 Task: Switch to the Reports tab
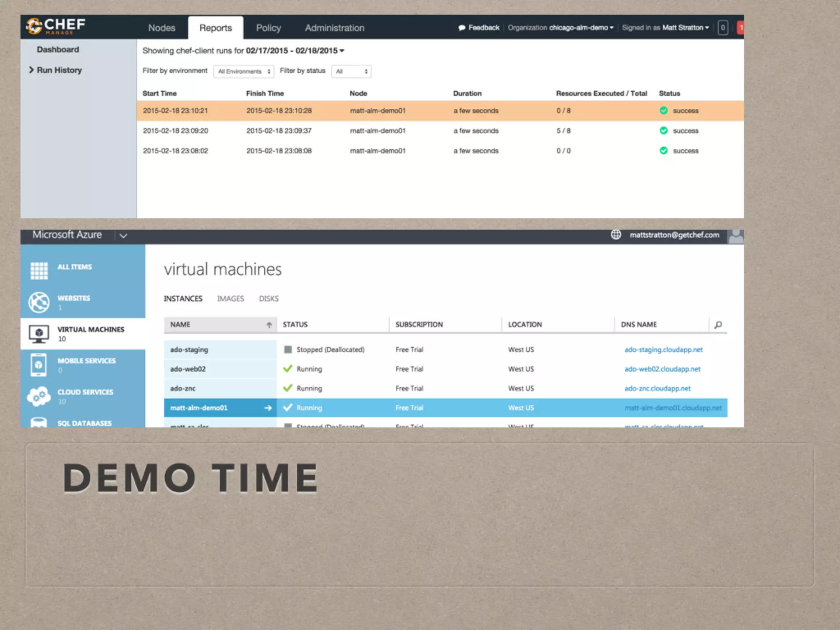[x=216, y=28]
